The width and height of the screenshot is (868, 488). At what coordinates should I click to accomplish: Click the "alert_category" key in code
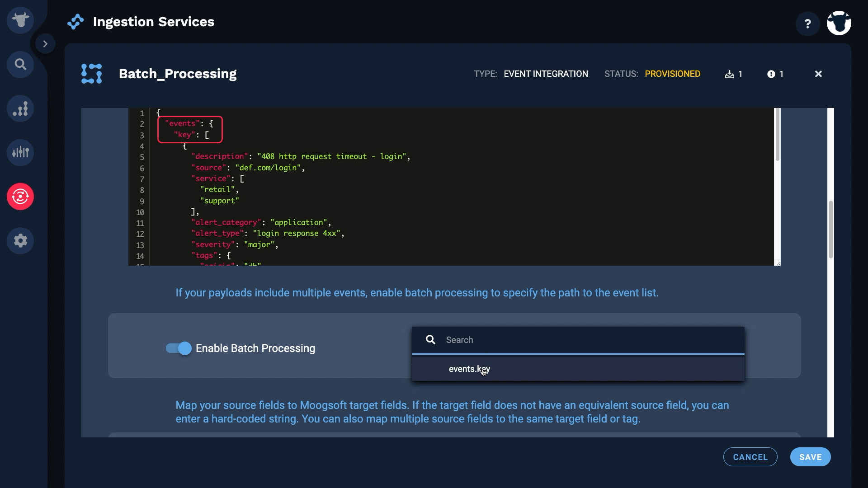click(x=226, y=222)
